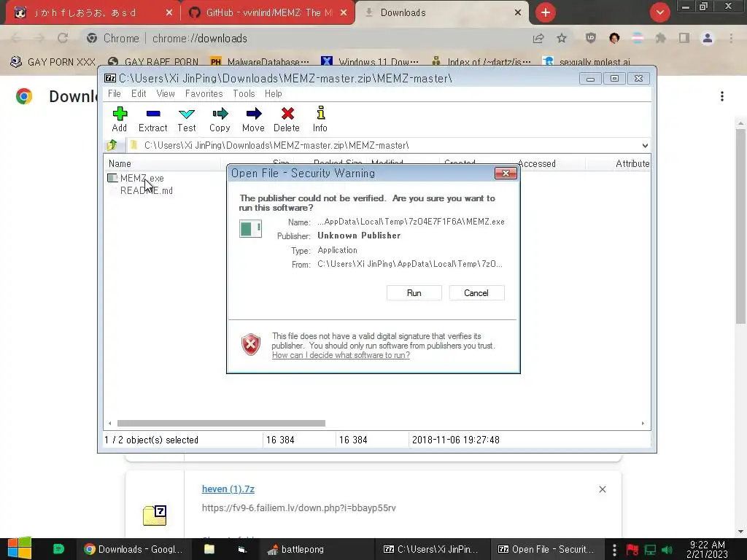
Task: Open the File Explorer taskbar icon
Action: point(209,549)
